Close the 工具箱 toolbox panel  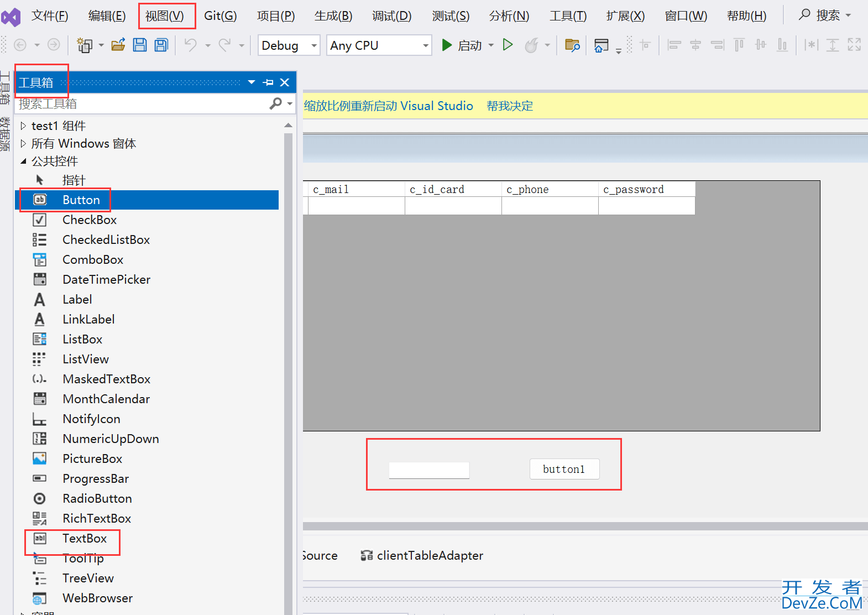coord(285,82)
